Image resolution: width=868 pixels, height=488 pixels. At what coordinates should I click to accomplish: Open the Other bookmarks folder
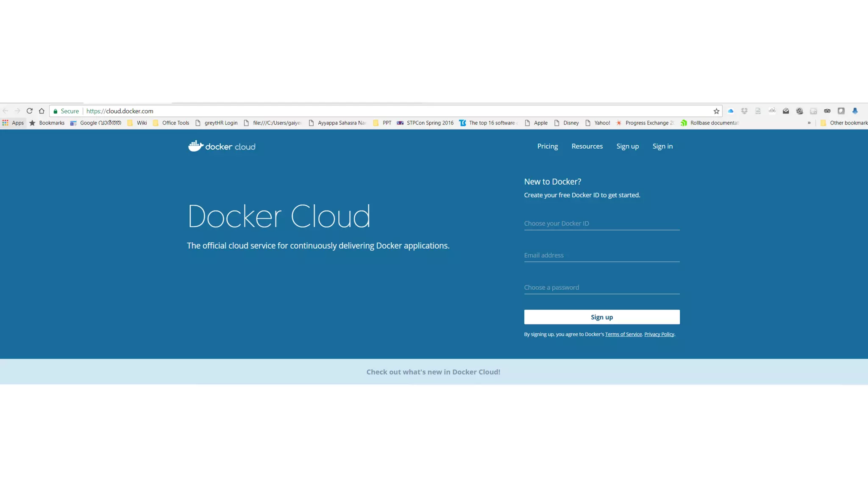point(844,123)
